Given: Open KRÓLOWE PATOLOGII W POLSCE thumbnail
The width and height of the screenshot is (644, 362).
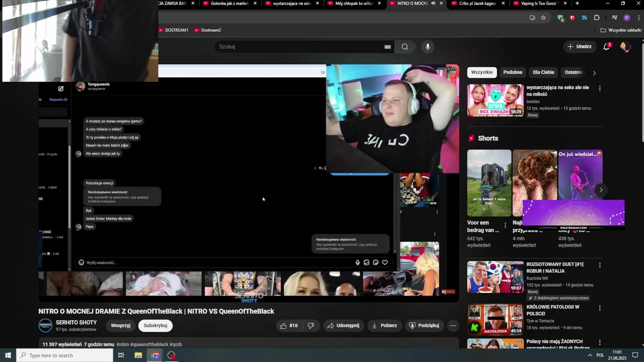Looking at the screenshot, I should click(496, 319).
